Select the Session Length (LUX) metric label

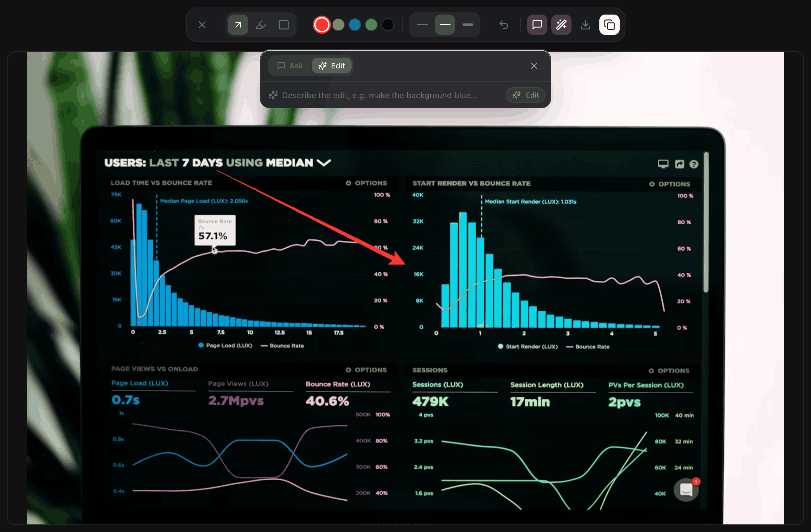(x=546, y=385)
